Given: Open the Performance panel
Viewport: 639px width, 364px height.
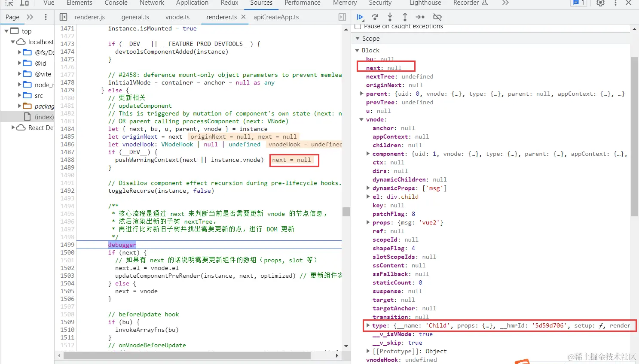Looking at the screenshot, I should [303, 3].
